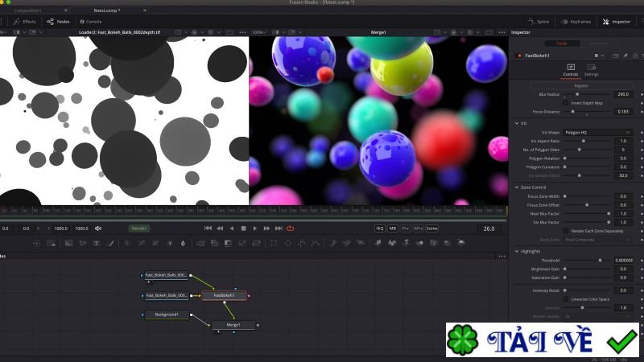Enable Linearize Color Space checkbox
Screen dimensions: 644x362
[565, 298]
